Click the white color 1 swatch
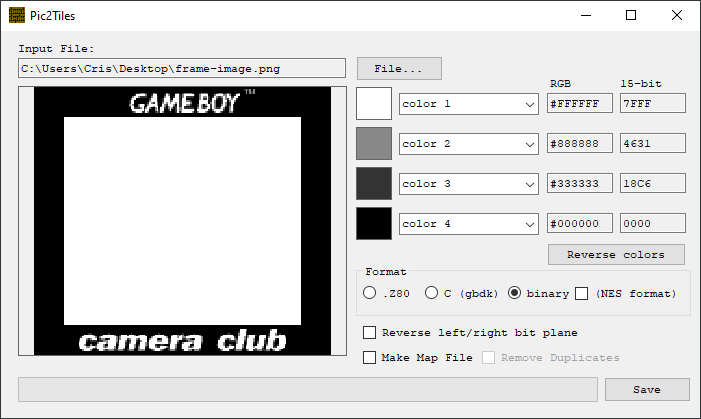This screenshot has height=419, width=701. tap(374, 103)
